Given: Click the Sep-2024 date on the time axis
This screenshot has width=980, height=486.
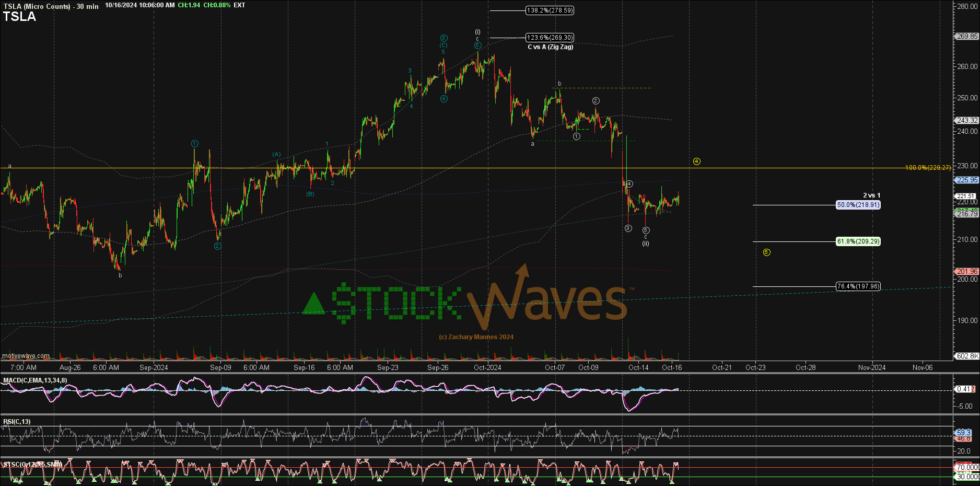Looking at the screenshot, I should [x=154, y=367].
